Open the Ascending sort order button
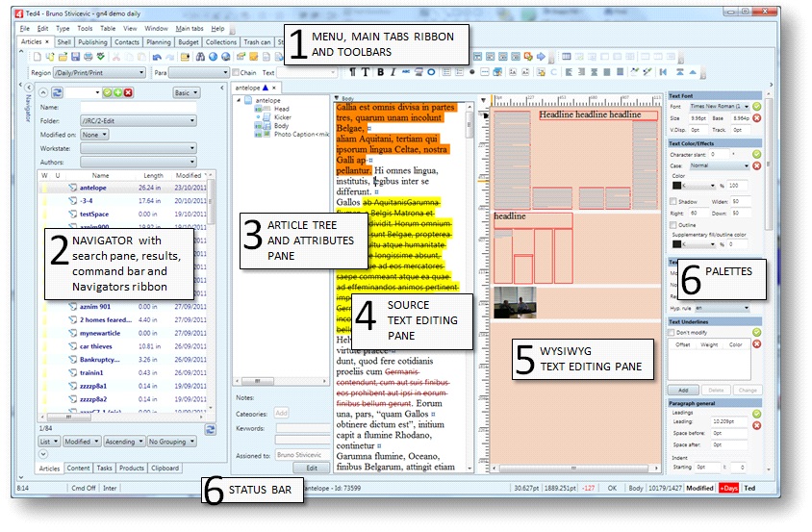This screenshot has height=532, width=812. [x=124, y=442]
